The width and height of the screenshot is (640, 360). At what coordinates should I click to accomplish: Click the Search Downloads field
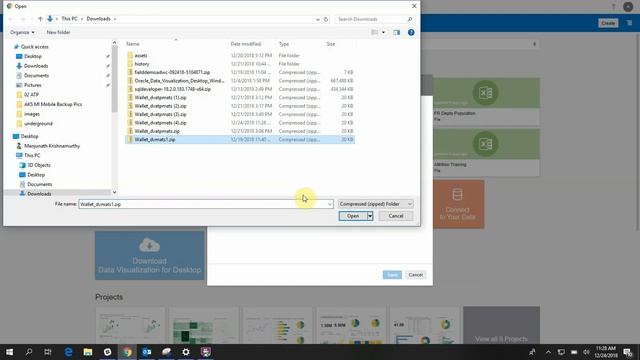click(375, 19)
